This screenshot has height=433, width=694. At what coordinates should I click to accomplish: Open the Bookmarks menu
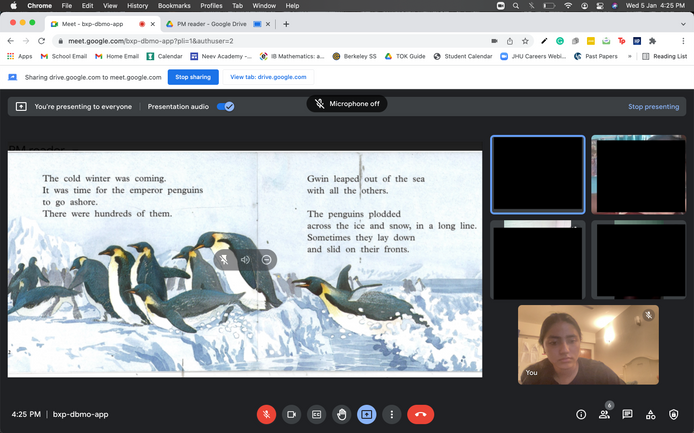174,6
